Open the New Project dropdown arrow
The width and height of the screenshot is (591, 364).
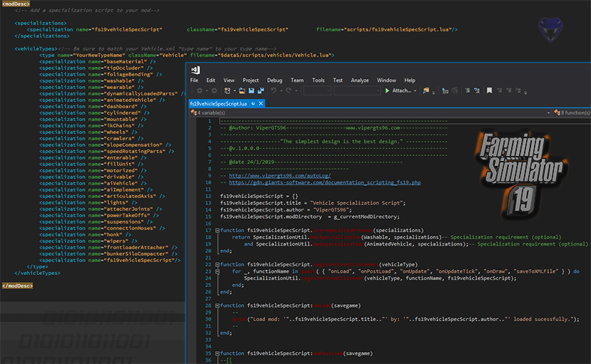235,90
